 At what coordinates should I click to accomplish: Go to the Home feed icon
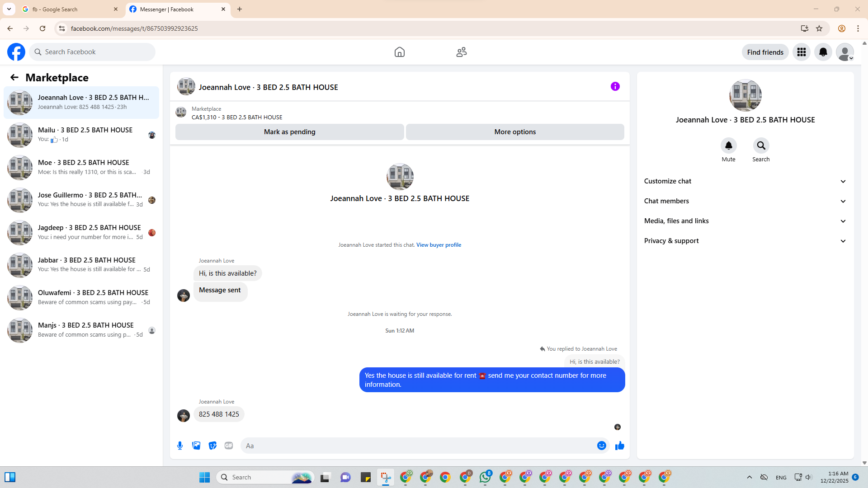coord(400,52)
